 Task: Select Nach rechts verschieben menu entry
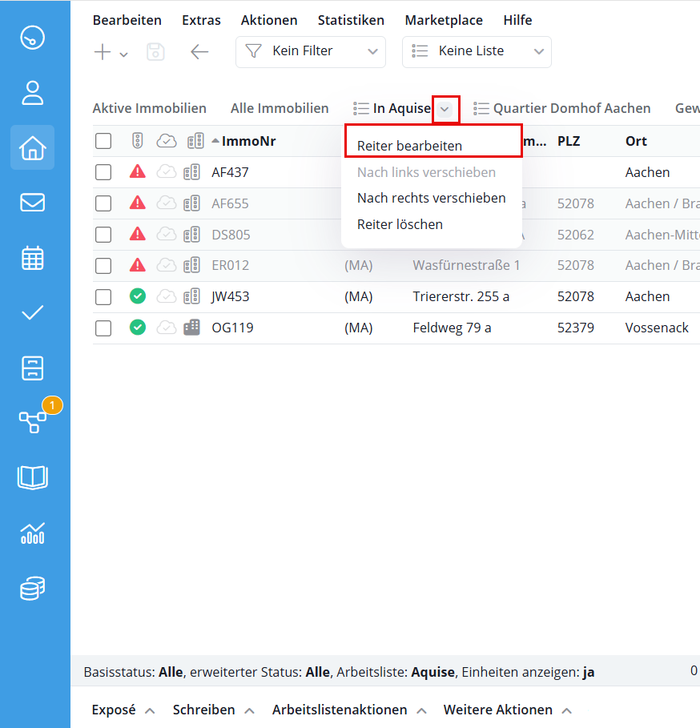431,199
